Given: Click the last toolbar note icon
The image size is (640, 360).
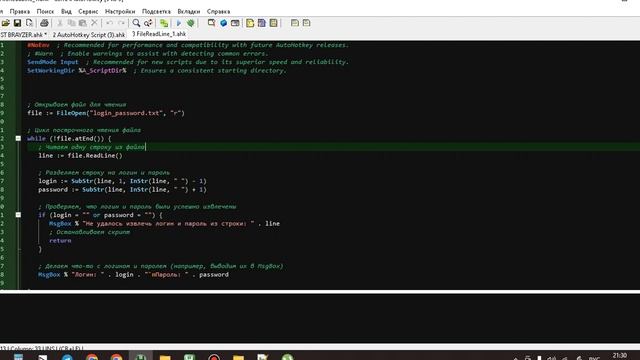Looking at the screenshot, I should coord(307,23).
